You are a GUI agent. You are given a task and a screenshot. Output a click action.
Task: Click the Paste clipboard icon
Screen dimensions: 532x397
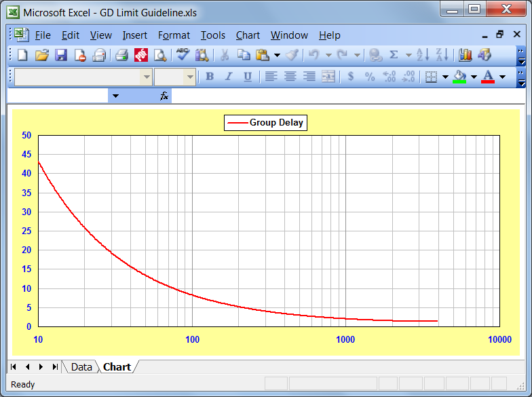(x=263, y=55)
